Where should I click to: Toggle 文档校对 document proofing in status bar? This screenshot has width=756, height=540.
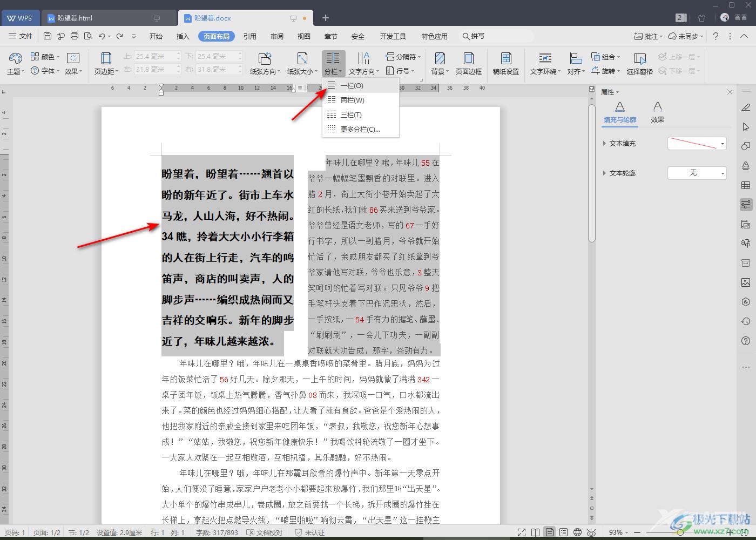coord(265,532)
